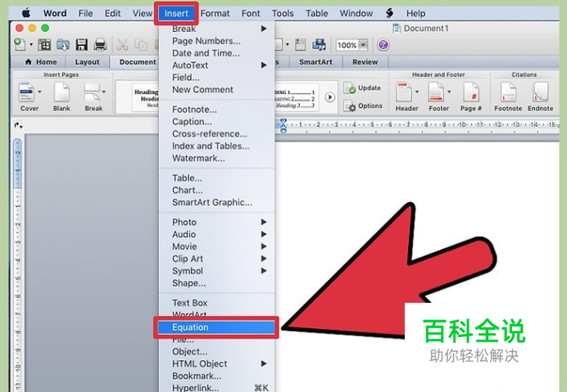Choose Page Numbers... from Insert menu

[x=217, y=41]
